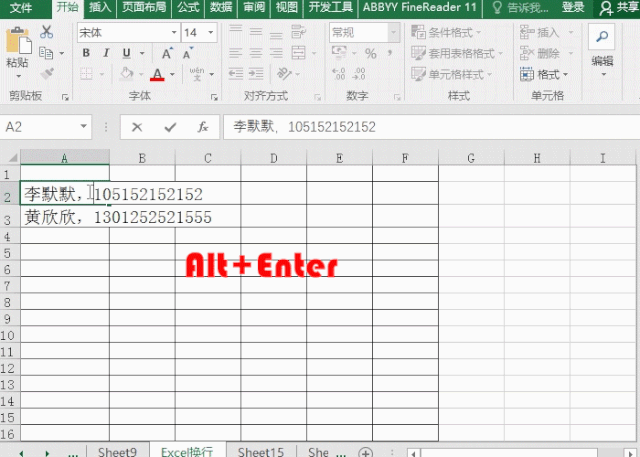The width and height of the screenshot is (640, 457).
Task: Open the Format (格式) cells menu
Action: pos(544,74)
